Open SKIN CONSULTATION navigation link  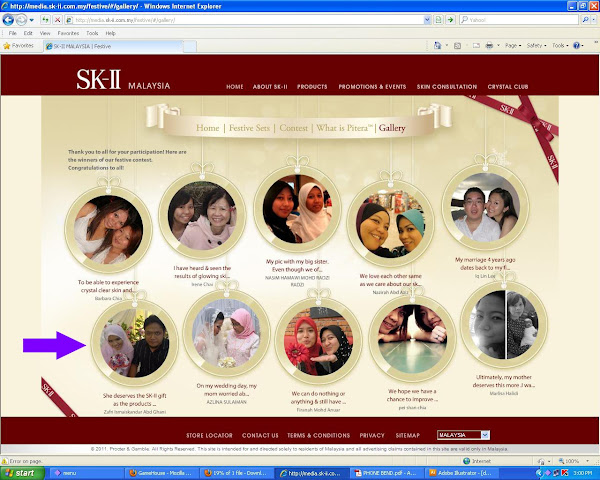click(447, 87)
